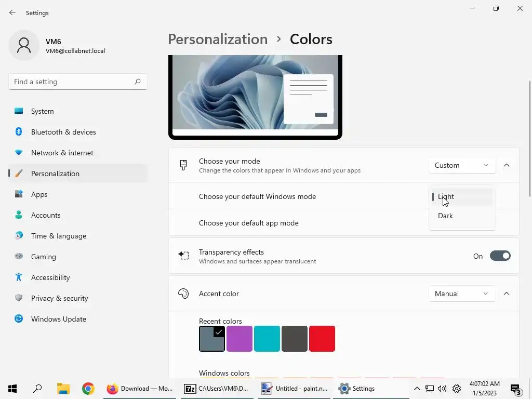Click the Windows Update sync icon
Screen dimensions: 532x399
click(x=19, y=318)
